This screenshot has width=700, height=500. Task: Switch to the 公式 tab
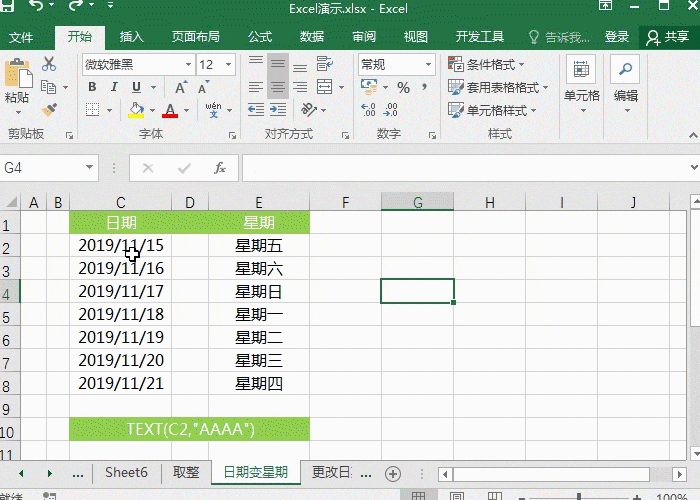click(260, 37)
